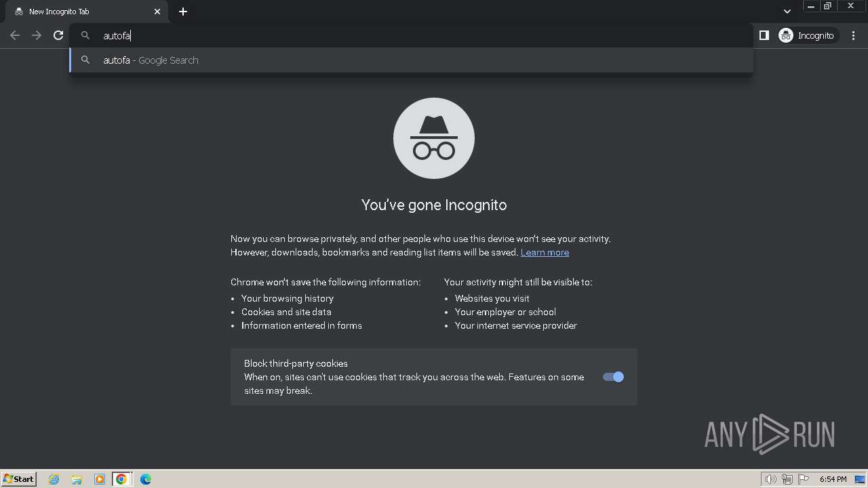Viewport: 868px width, 488px height.
Task: Launch Microsoft Edge from taskbar
Action: (x=145, y=479)
